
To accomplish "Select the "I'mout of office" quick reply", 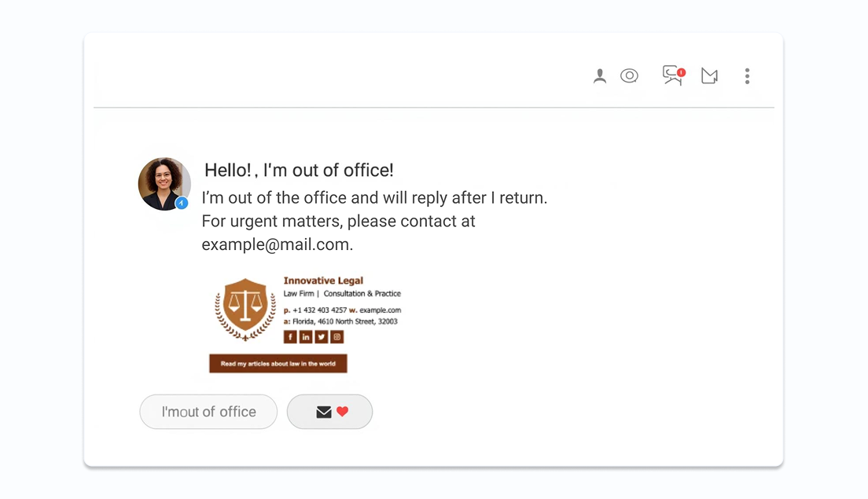I will click(x=208, y=411).
